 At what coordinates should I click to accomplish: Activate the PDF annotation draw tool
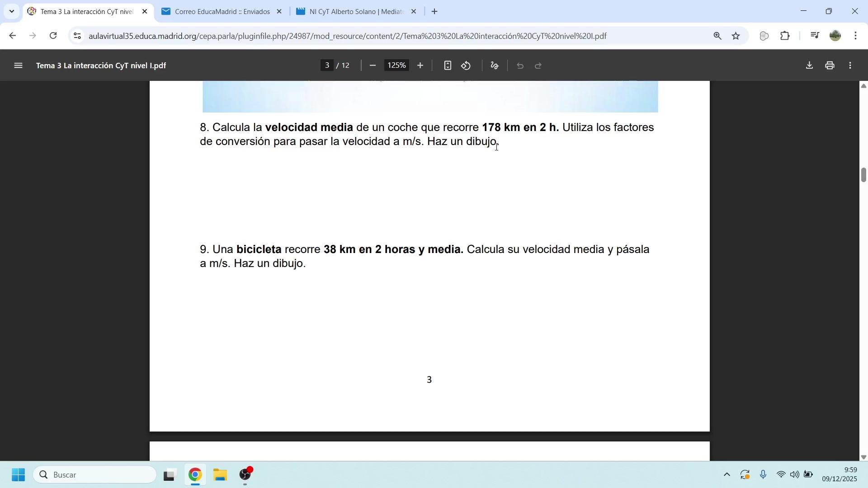click(x=495, y=66)
